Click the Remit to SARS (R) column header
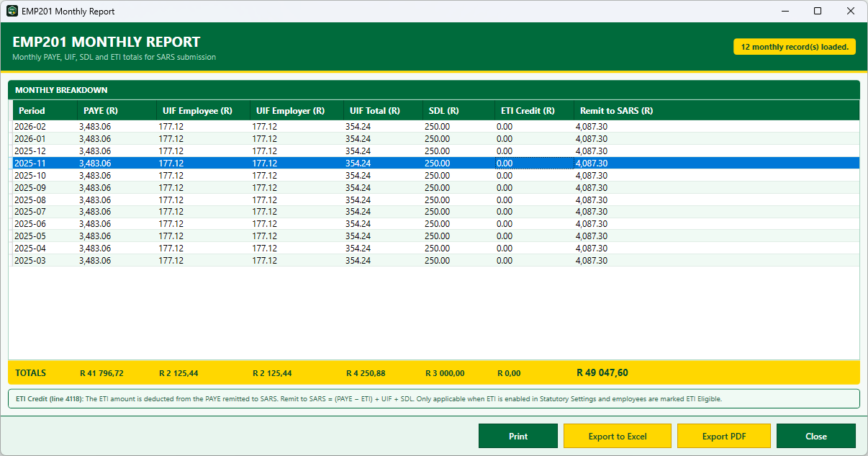This screenshot has height=456, width=868. (717, 110)
